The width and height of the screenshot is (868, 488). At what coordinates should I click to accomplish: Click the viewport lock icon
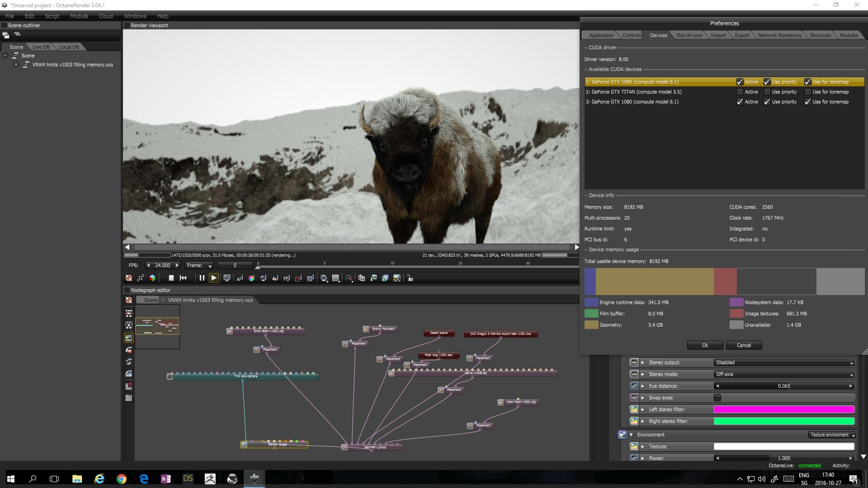click(410, 278)
